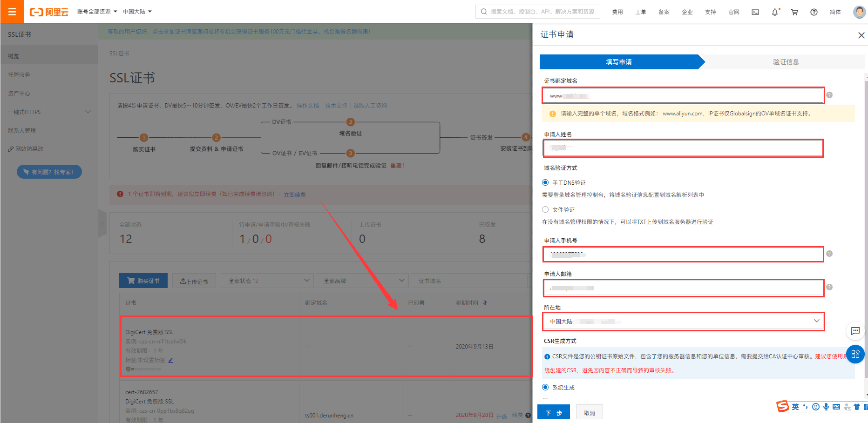Open the shopping cart icon in top bar
868x423 pixels.
pos(794,12)
